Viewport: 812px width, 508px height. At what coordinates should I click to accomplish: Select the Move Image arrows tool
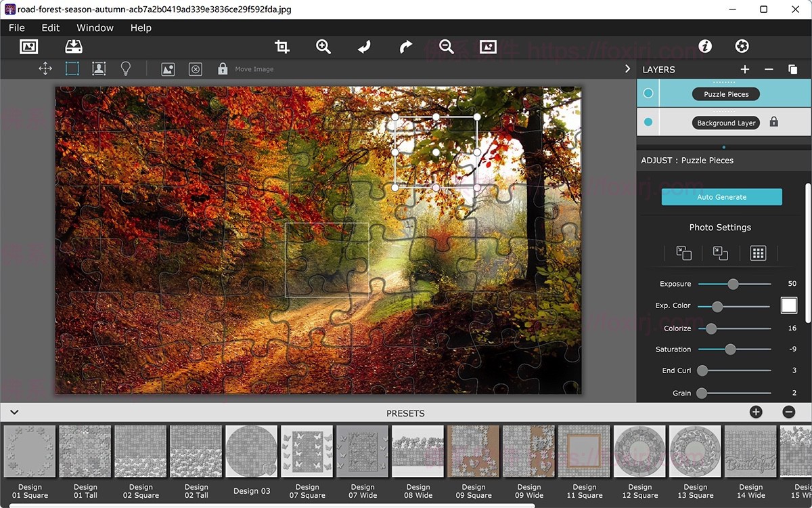pyautogui.click(x=45, y=68)
